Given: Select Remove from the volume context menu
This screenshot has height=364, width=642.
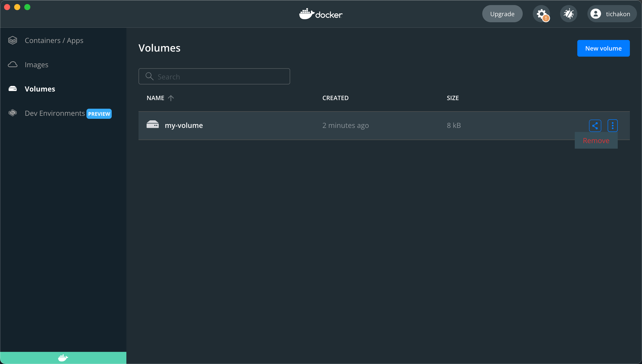Looking at the screenshot, I should coord(596,140).
